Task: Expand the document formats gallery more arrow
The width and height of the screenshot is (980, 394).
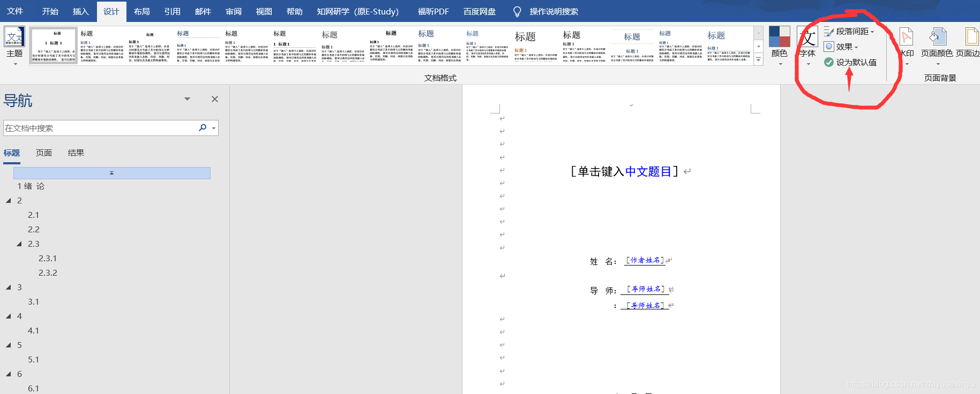Action: [758, 60]
